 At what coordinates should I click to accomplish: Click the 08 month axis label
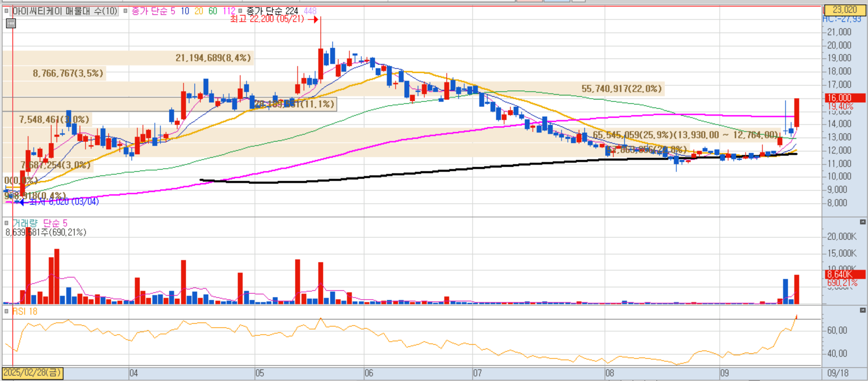(609, 373)
